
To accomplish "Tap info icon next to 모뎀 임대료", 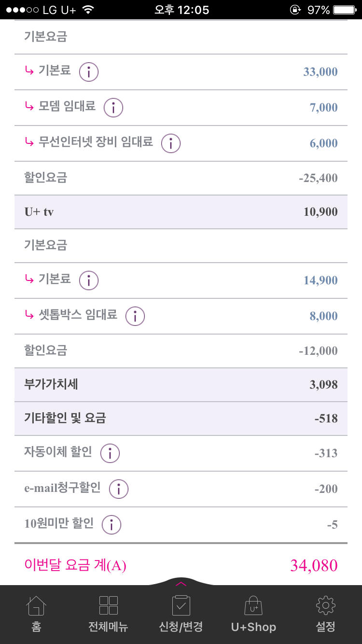I will 113,108.
